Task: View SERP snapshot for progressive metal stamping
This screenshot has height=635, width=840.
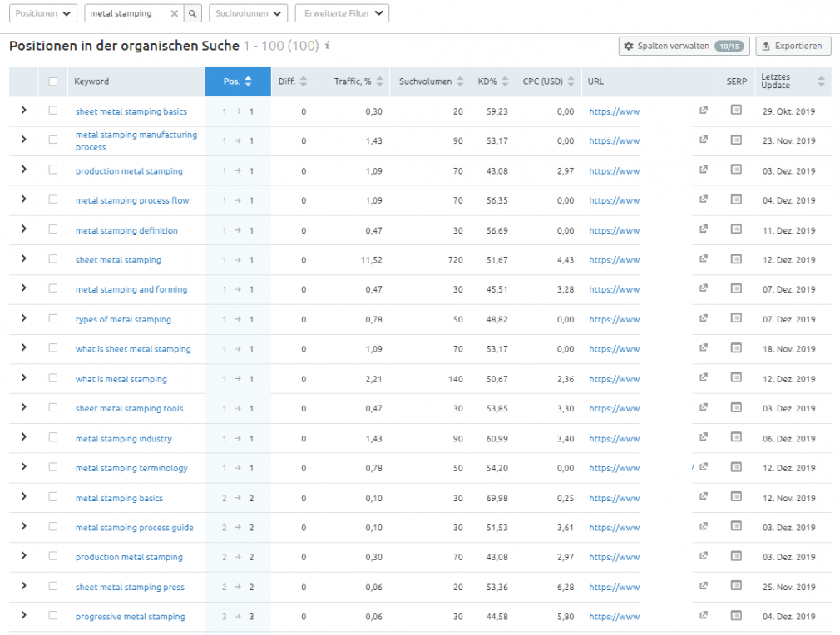Action: click(736, 615)
